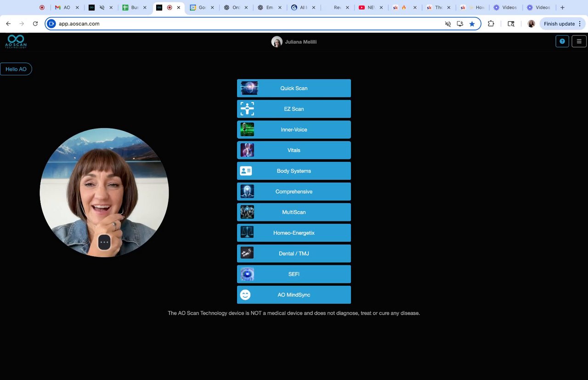Close the green Bus spreadsheet tab
Image resolution: width=588 pixels, height=380 pixels.
pos(145,7)
